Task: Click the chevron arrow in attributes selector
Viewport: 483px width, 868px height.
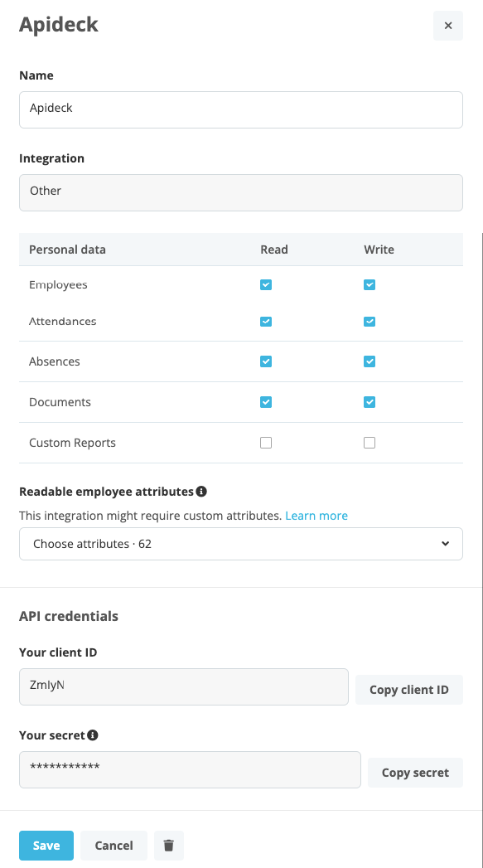Action: click(x=446, y=544)
